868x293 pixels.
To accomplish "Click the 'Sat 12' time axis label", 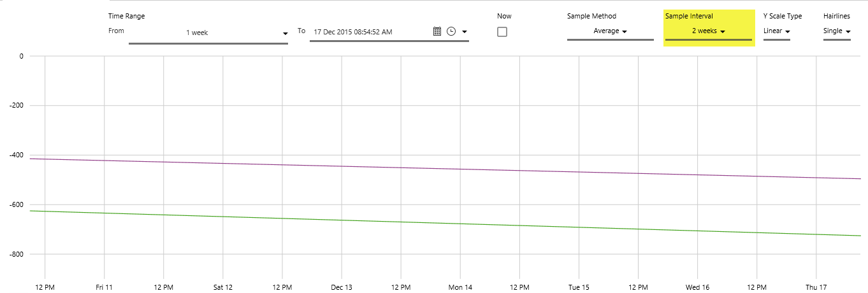I will click(x=223, y=288).
